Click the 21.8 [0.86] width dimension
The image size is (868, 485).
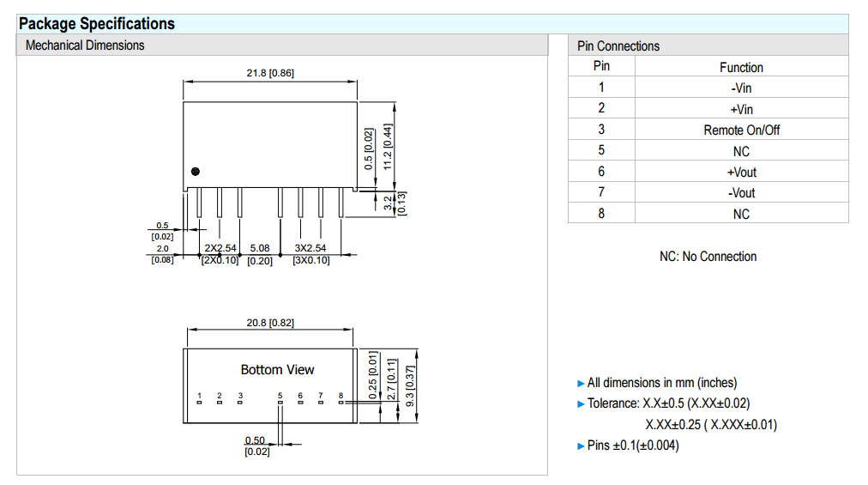tap(270, 73)
